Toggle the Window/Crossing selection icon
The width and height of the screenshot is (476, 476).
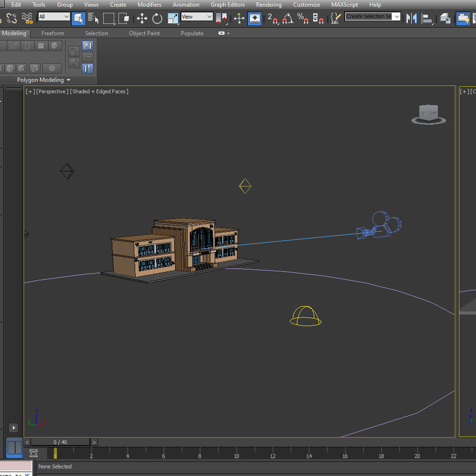124,18
